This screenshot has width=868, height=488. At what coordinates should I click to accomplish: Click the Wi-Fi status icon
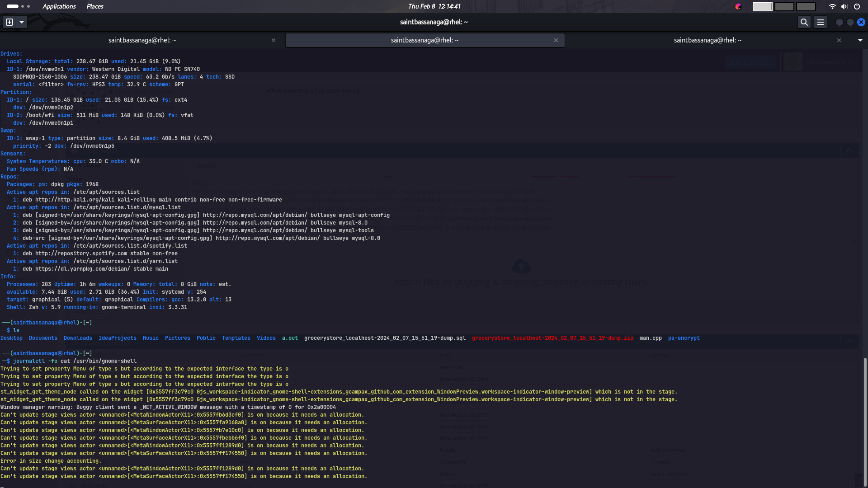tap(832, 6)
